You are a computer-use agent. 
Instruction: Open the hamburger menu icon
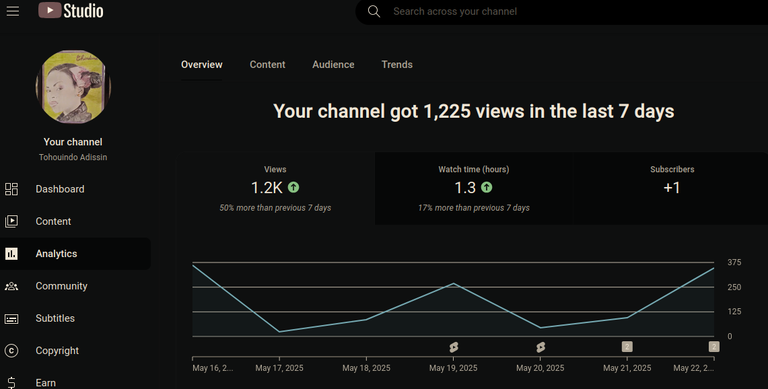(x=13, y=11)
